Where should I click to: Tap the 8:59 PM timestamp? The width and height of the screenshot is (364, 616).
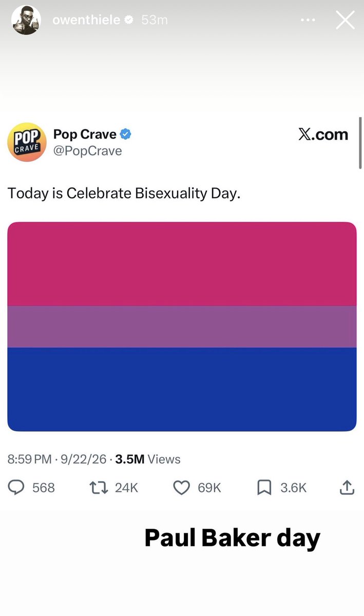point(30,459)
